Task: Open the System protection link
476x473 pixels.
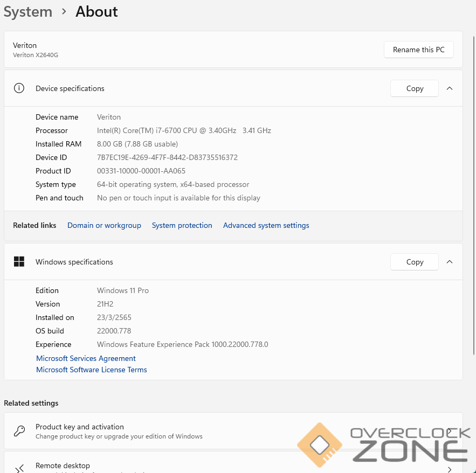Action: tap(182, 225)
